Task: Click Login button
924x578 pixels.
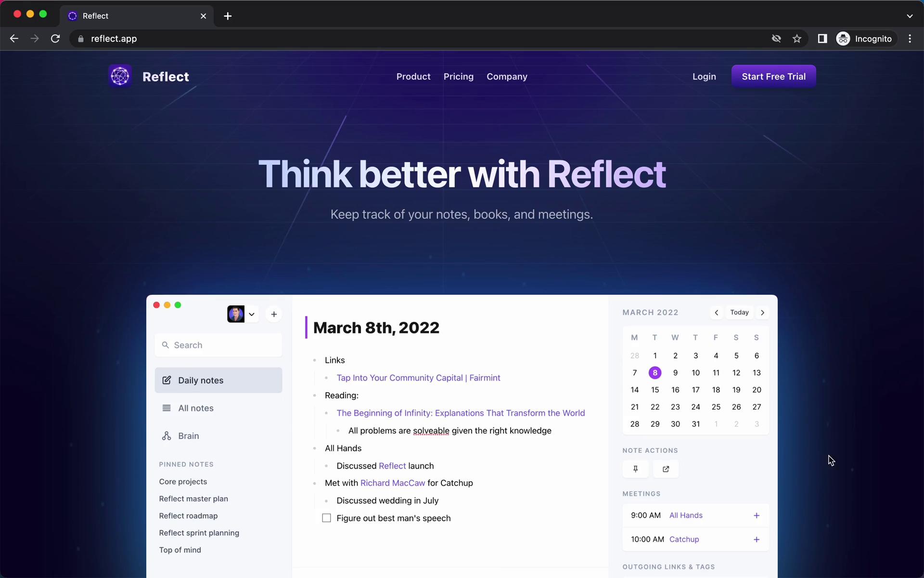Action: pyautogui.click(x=705, y=76)
